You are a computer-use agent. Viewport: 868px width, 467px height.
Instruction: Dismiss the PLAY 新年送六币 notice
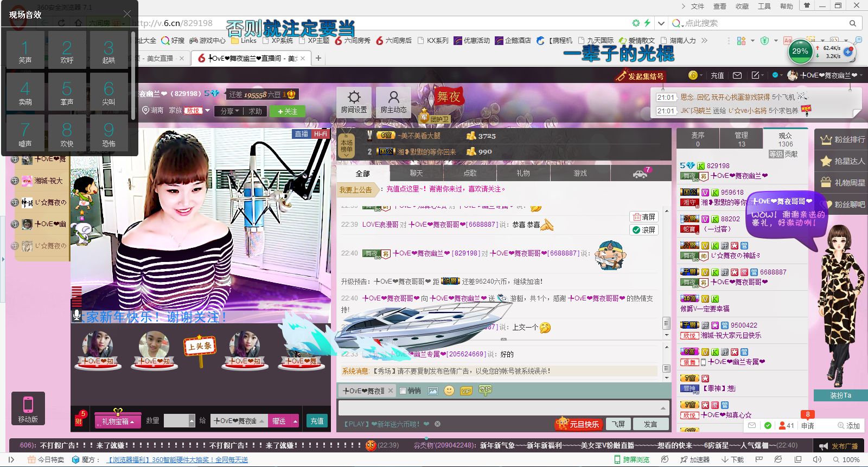coord(437,424)
